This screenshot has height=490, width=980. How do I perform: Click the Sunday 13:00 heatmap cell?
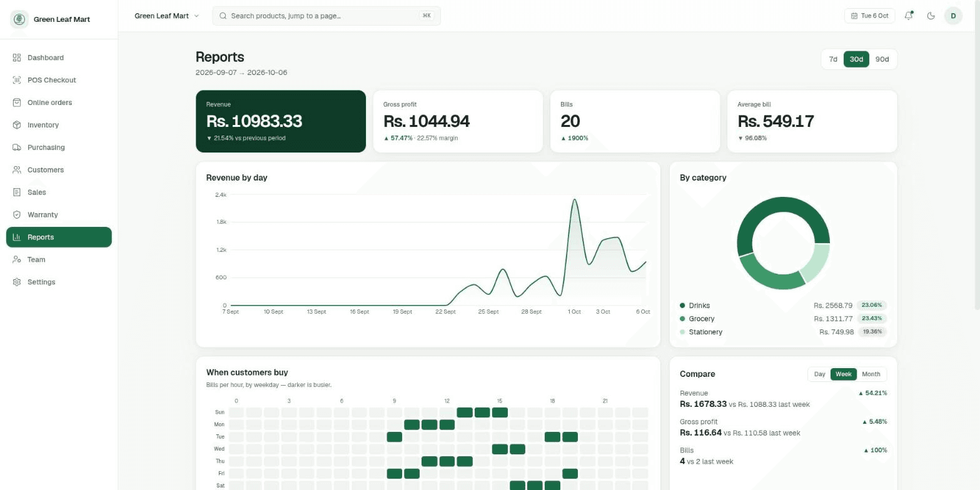(465, 412)
